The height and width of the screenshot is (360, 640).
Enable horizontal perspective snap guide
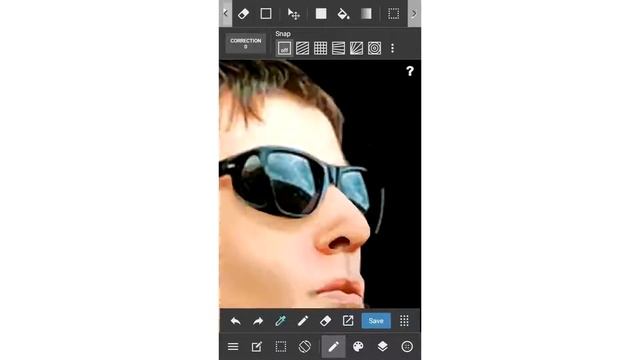pos(338,49)
